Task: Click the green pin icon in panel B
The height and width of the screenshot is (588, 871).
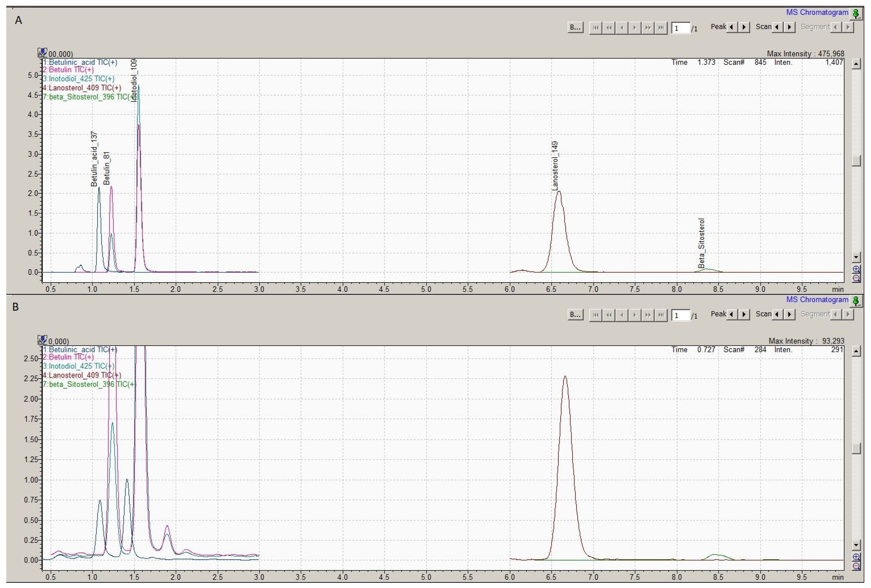Action: 856,301
